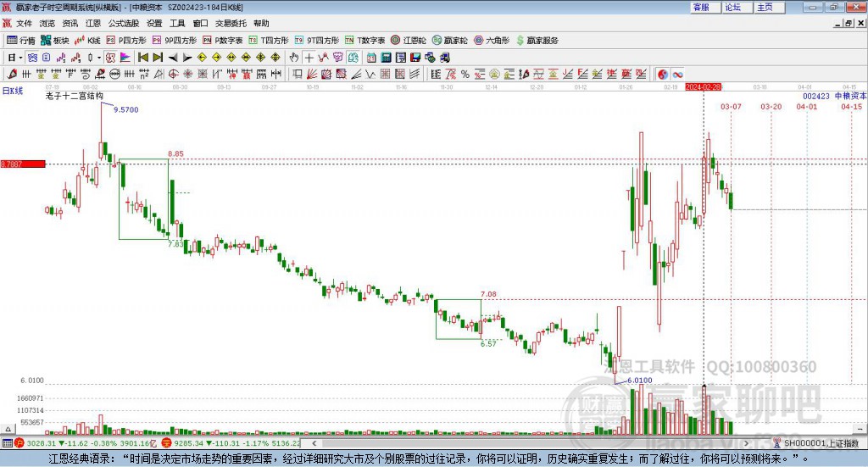868x467 pixels.
Task: Click the 沪 Shanghai index status icon
Action: pos(19,443)
